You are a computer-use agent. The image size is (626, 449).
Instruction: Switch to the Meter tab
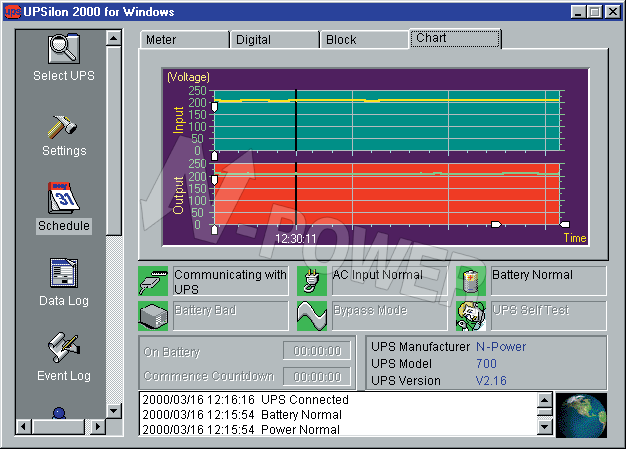point(183,40)
